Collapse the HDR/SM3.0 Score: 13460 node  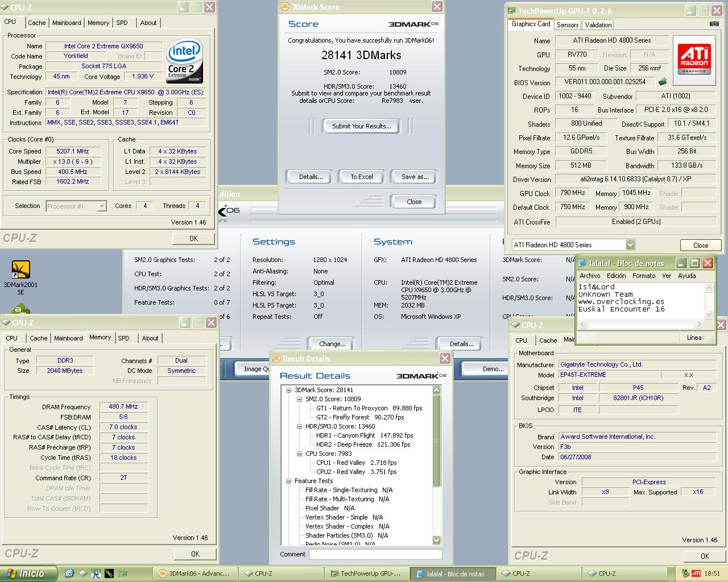click(x=300, y=426)
